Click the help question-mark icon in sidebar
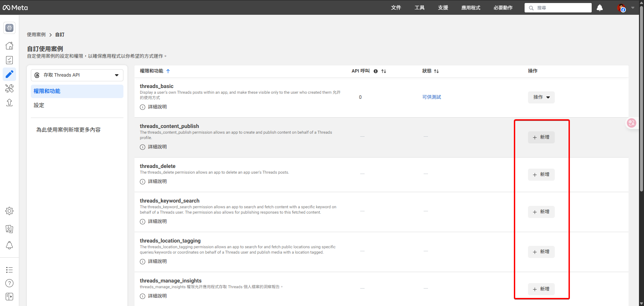Viewport: 644px width, 306px height. point(9,283)
